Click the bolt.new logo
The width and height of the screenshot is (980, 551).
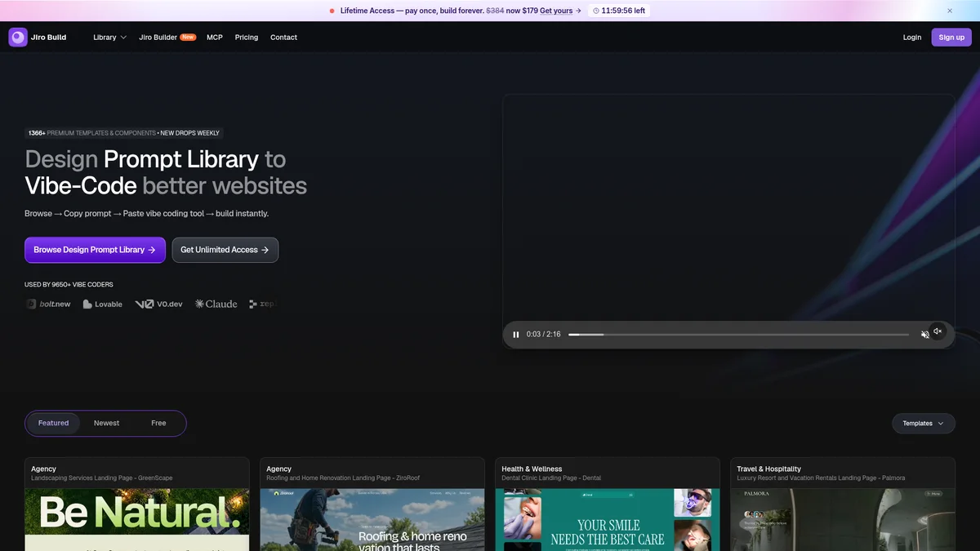click(x=48, y=304)
